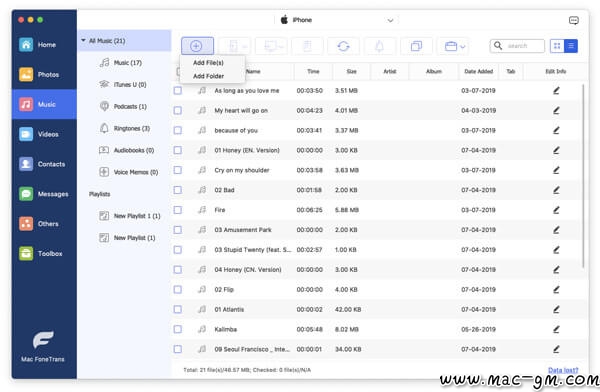Viewport: 600px width, 392px height.
Task: Check the Cry on my shoulder checkbox
Action: click(178, 170)
